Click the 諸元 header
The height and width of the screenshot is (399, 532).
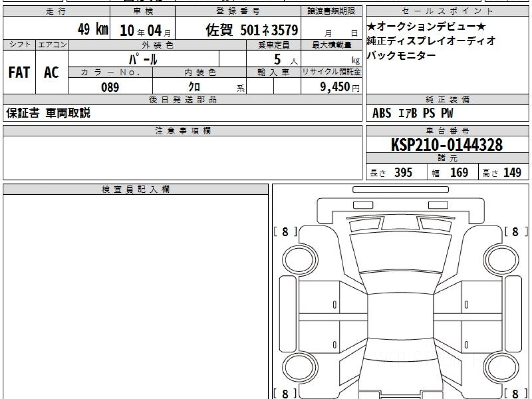coord(448,159)
